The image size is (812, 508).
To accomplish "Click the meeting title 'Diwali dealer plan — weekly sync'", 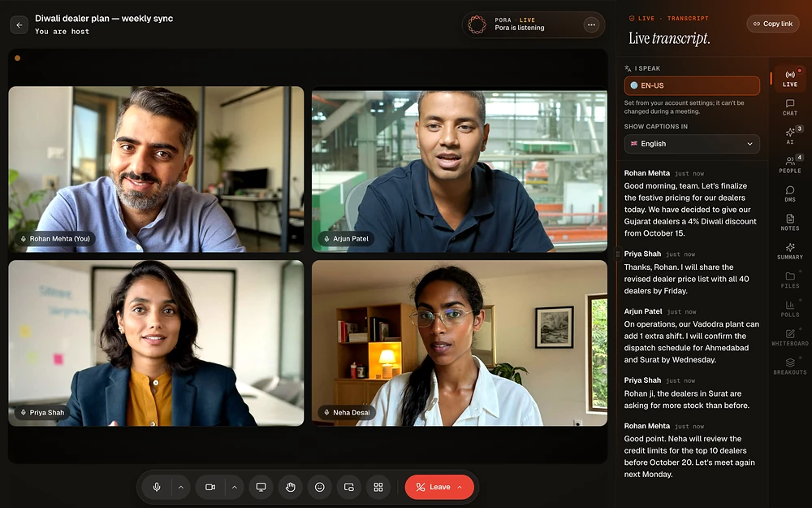I will click(104, 18).
